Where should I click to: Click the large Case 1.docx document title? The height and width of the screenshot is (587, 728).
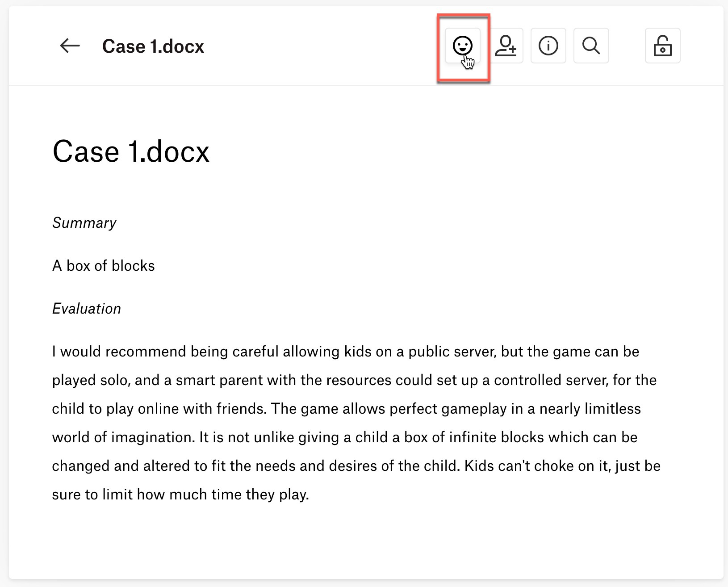pos(131,151)
